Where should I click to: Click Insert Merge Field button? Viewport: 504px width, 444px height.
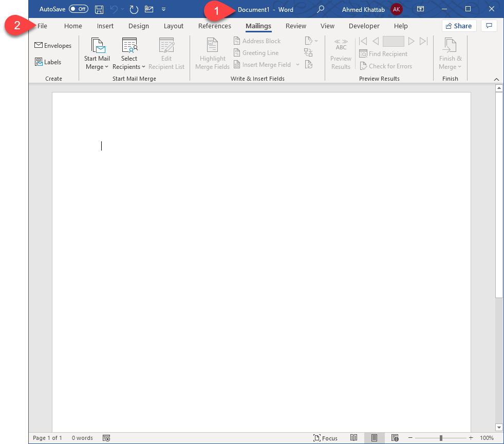pos(263,65)
